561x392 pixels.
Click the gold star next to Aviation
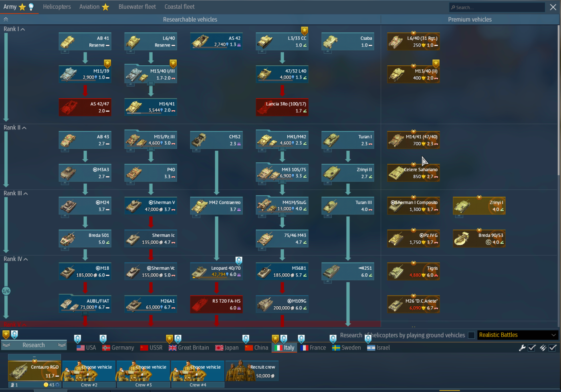click(x=105, y=7)
